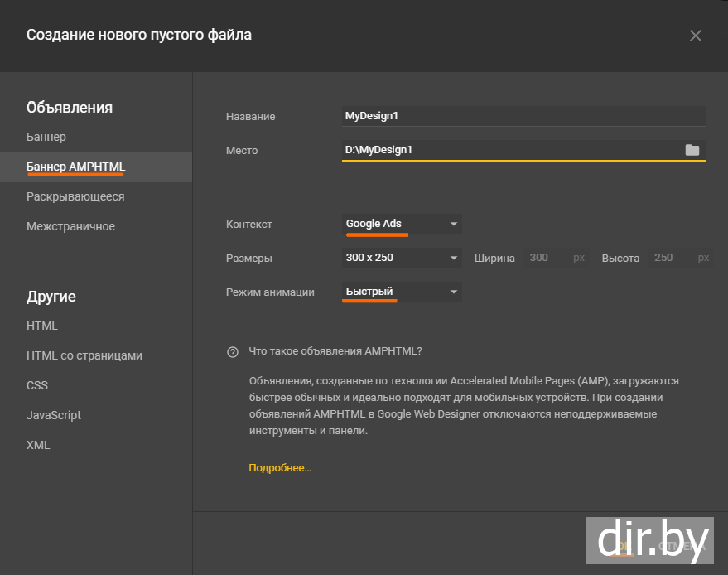This screenshot has height=575, width=728.
Task: Choose the Межстраничное ad type
Action: [70, 226]
